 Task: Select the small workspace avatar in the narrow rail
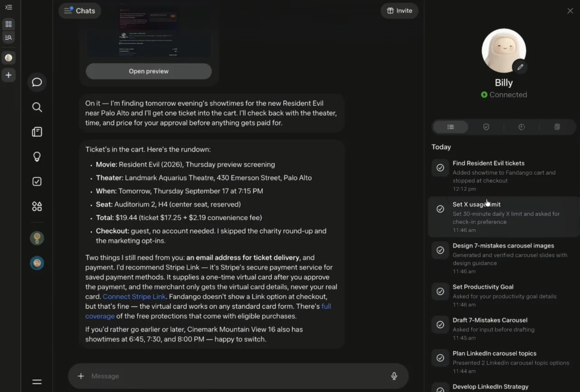tap(9, 57)
